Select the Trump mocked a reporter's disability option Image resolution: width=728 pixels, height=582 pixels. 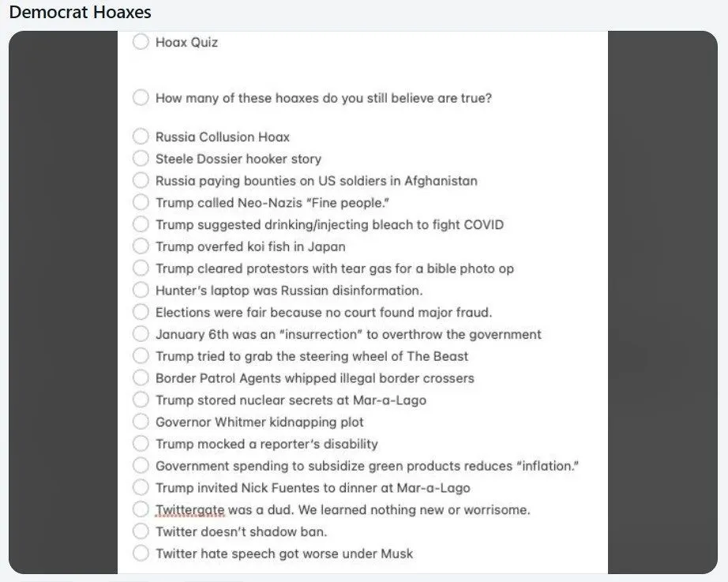click(141, 444)
